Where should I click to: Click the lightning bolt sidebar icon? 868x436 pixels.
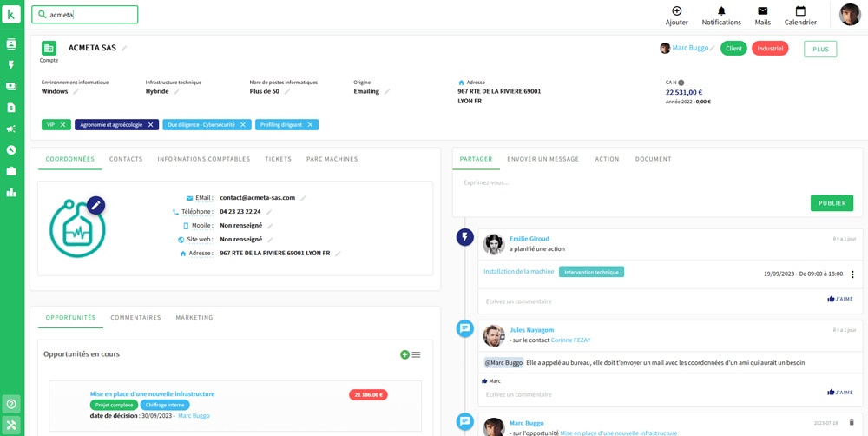pos(11,65)
